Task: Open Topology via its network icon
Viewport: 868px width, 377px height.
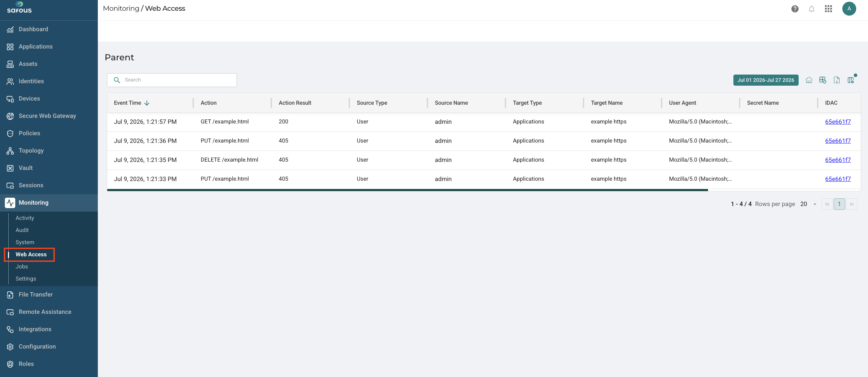Action: click(10, 151)
